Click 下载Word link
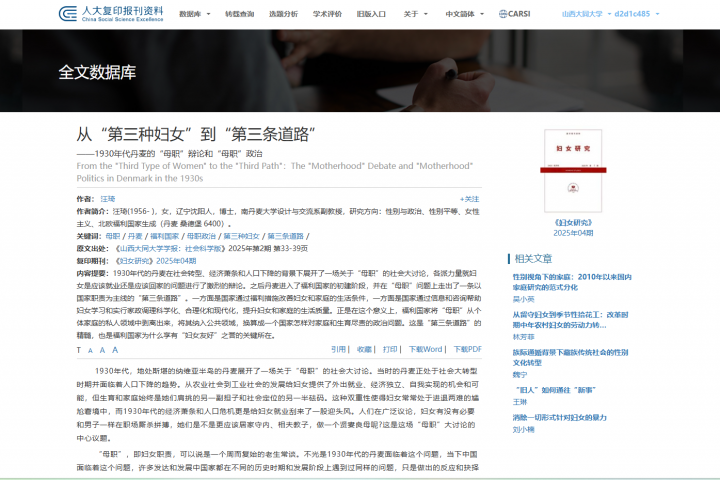The width and height of the screenshot is (720, 480). 425,349
